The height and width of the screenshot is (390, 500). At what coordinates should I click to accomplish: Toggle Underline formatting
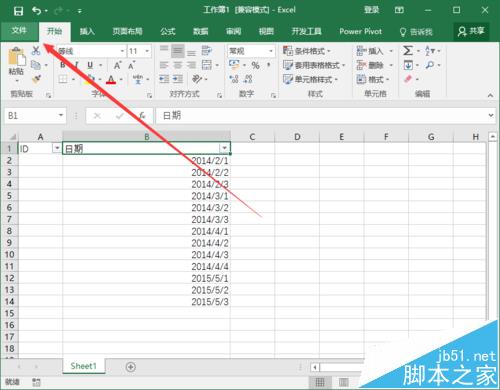click(90, 65)
